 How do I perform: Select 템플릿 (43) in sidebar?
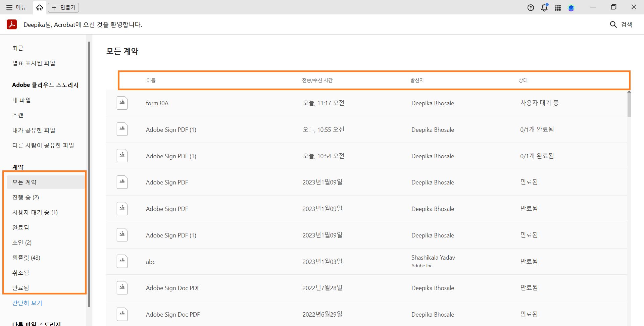(27, 258)
